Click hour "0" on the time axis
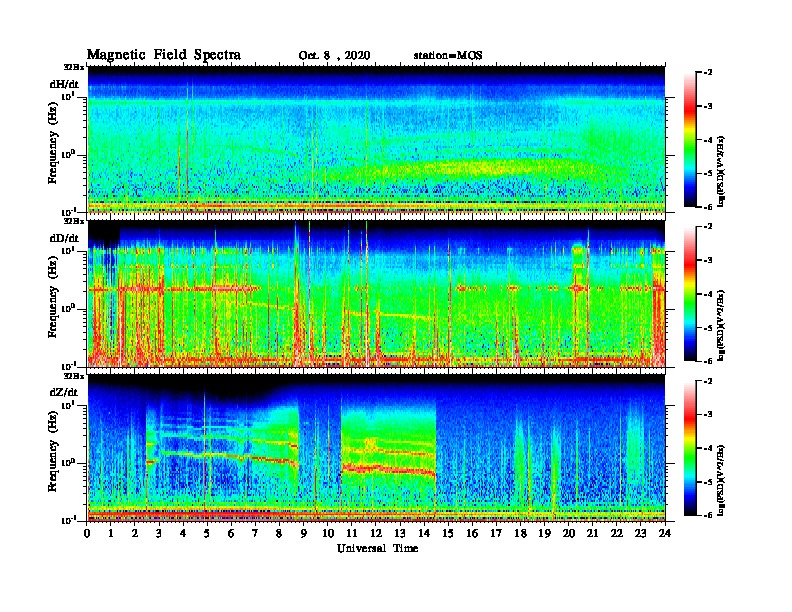The width and height of the screenshot is (792, 612). [x=87, y=533]
